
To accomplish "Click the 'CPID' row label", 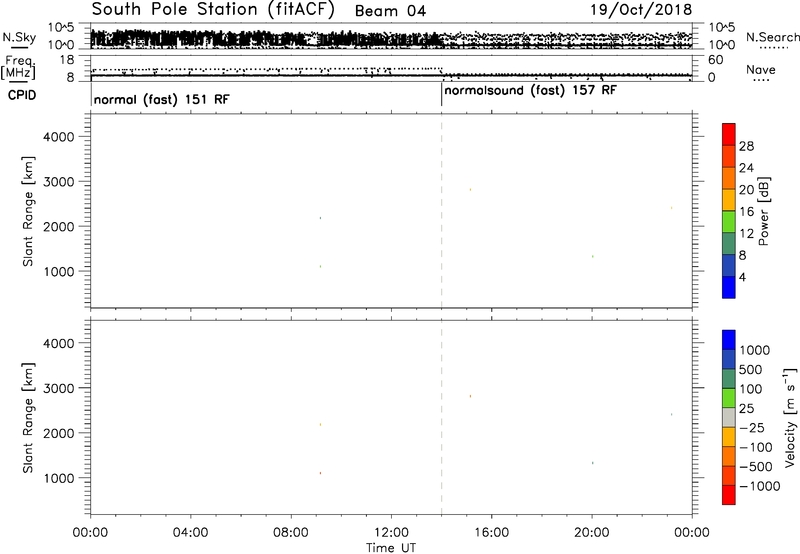I will (22, 95).
